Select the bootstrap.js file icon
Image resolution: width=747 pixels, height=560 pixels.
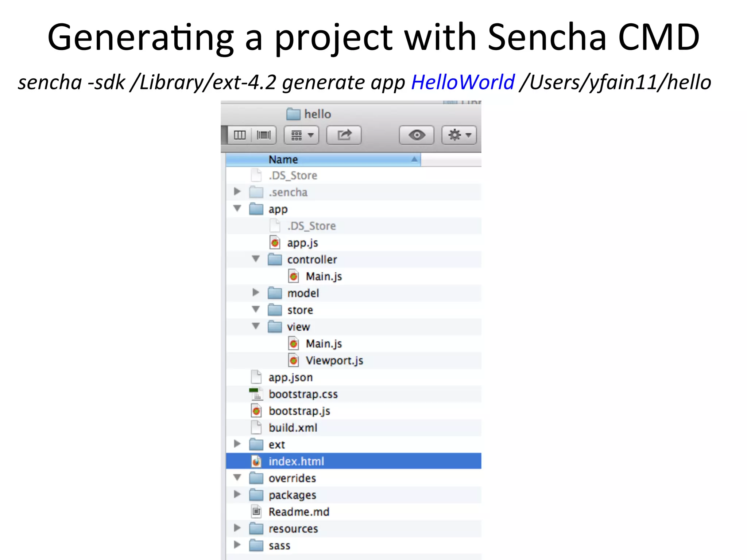pyautogui.click(x=256, y=411)
